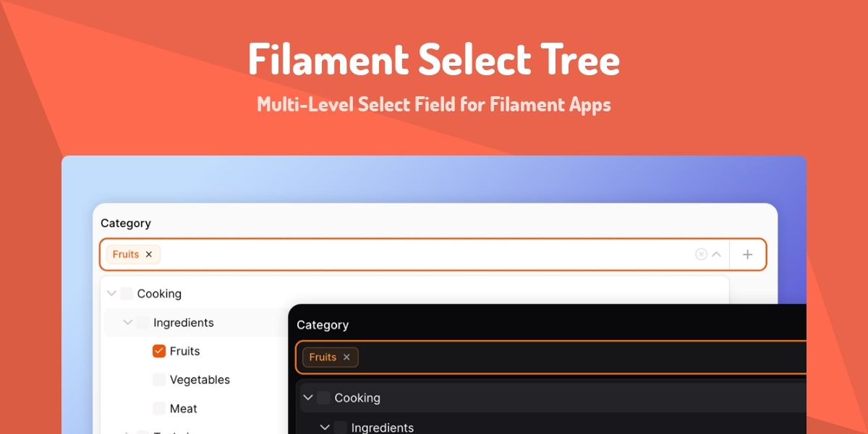Select the Vegetables tree item label

coord(200,380)
